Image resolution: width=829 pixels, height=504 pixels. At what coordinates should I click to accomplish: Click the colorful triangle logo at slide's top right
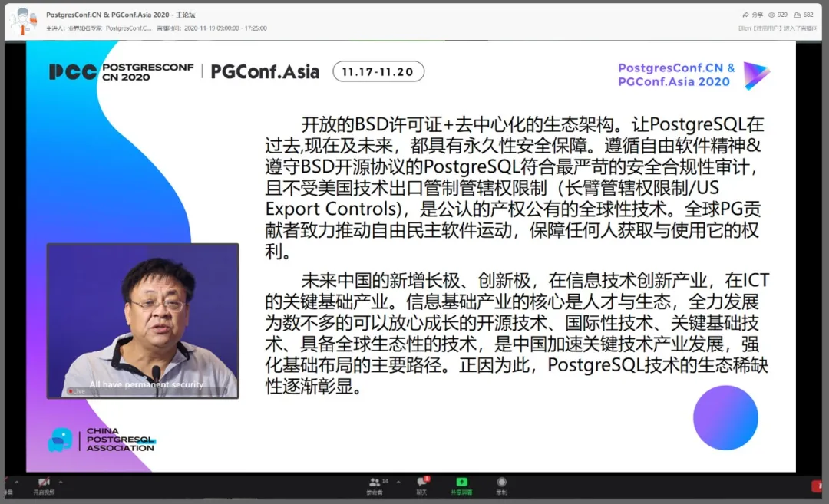(757, 75)
